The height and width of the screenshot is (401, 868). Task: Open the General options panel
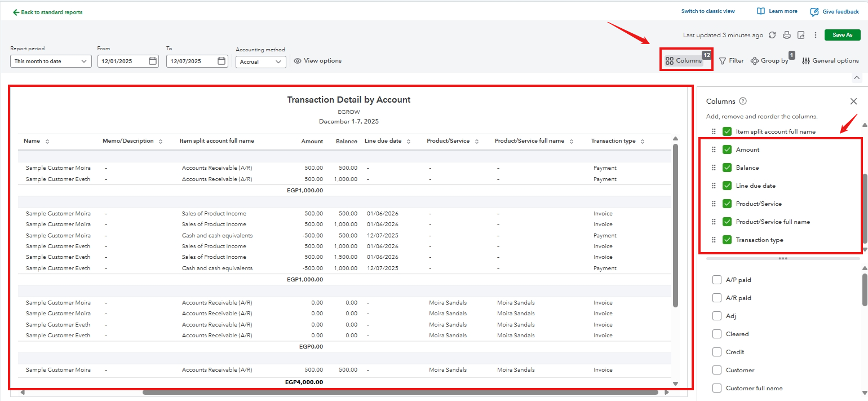830,61
